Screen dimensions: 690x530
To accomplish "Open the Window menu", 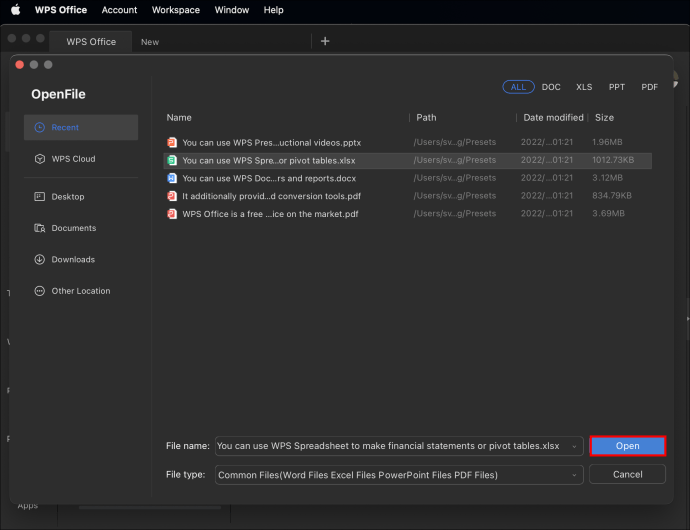I will click(x=231, y=10).
